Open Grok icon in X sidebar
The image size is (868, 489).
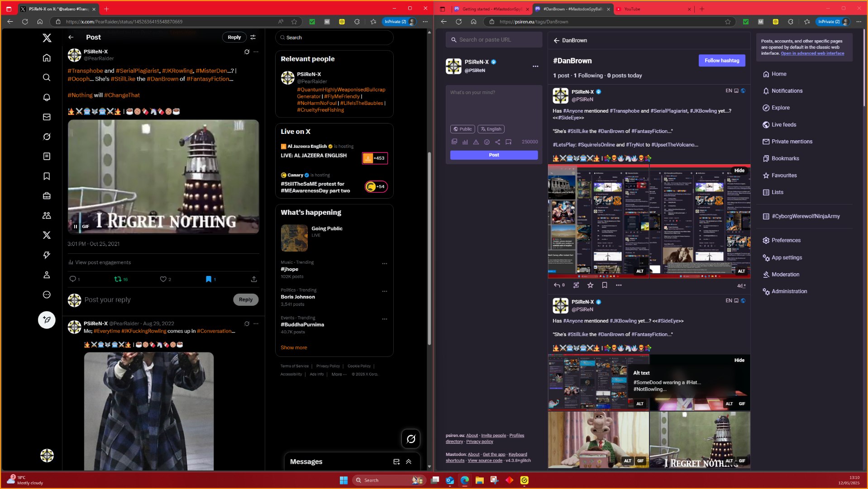pyautogui.click(x=47, y=137)
